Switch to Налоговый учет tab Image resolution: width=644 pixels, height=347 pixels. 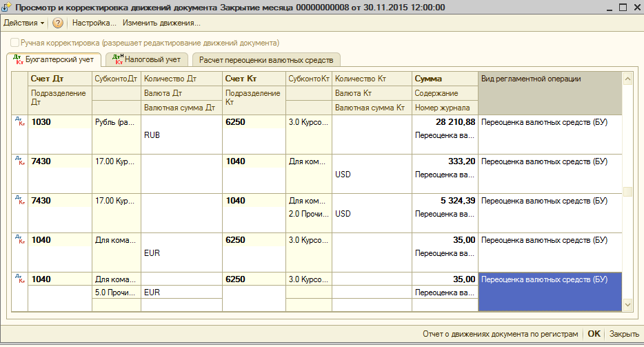pos(147,59)
